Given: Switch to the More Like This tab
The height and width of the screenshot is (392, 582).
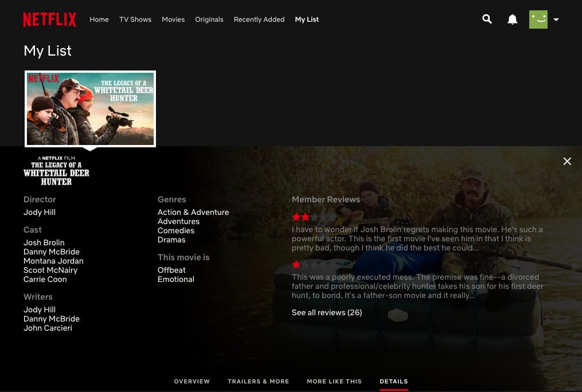Looking at the screenshot, I should [x=334, y=381].
